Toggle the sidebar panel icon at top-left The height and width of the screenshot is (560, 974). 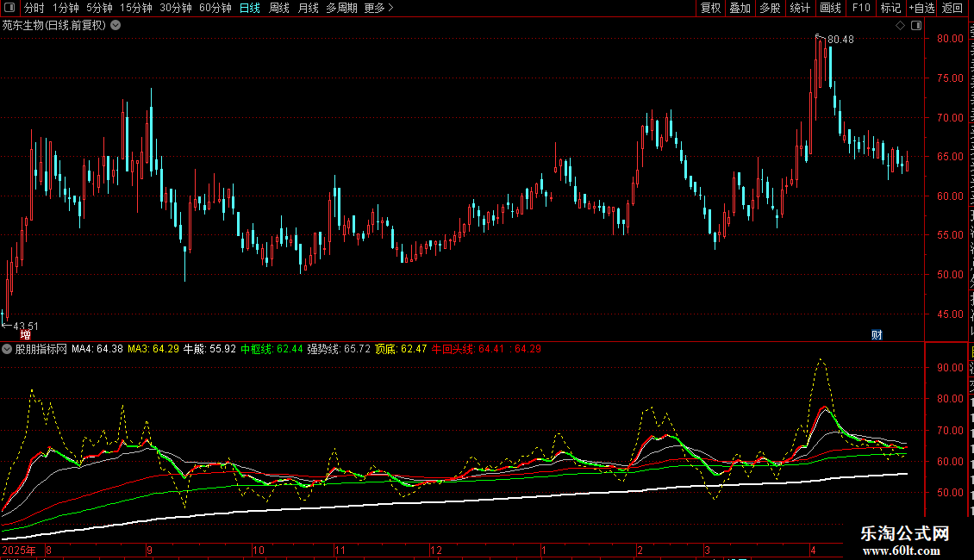point(9,8)
